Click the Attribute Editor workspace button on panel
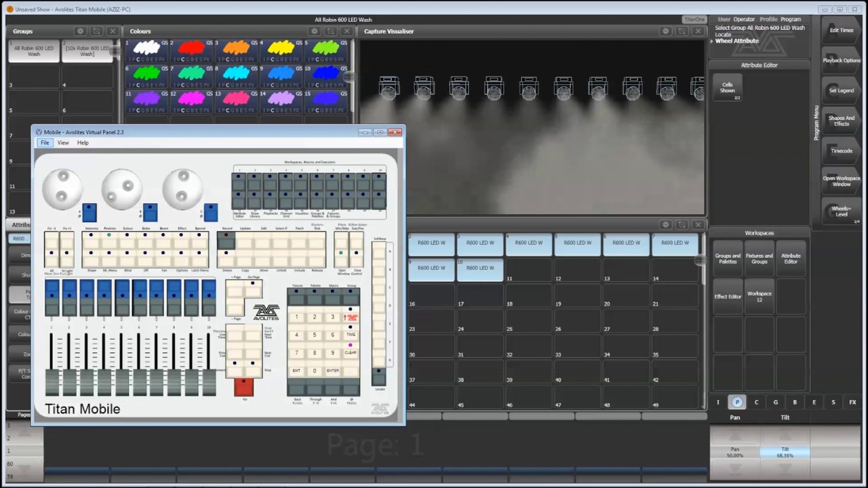 (239, 199)
